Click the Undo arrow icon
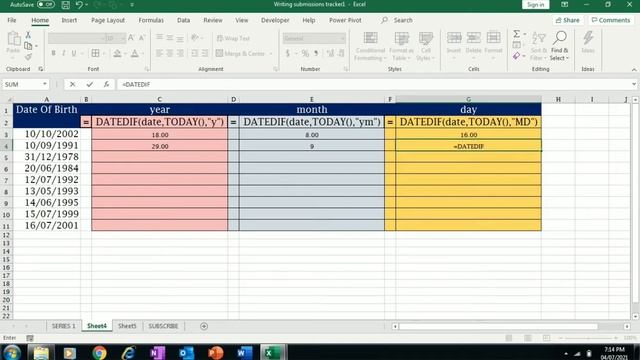The width and height of the screenshot is (640, 360). [x=79, y=5]
